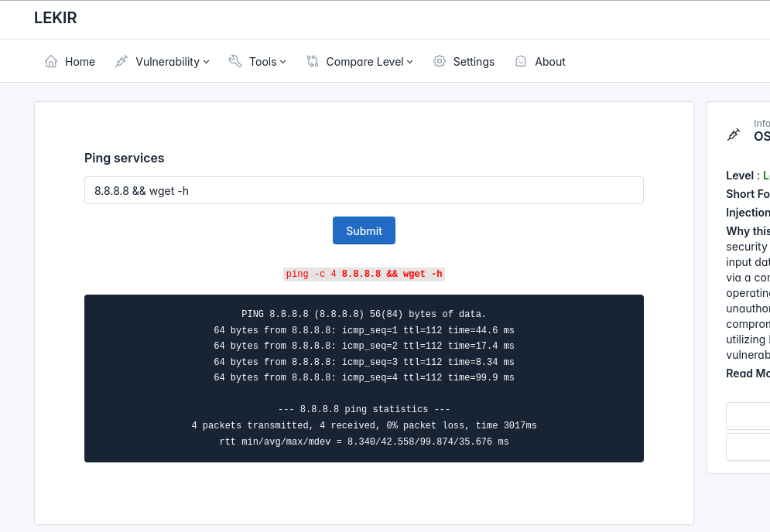770x532 pixels.
Task: Expand the Compare Level dropdown chevron
Action: 410,62
